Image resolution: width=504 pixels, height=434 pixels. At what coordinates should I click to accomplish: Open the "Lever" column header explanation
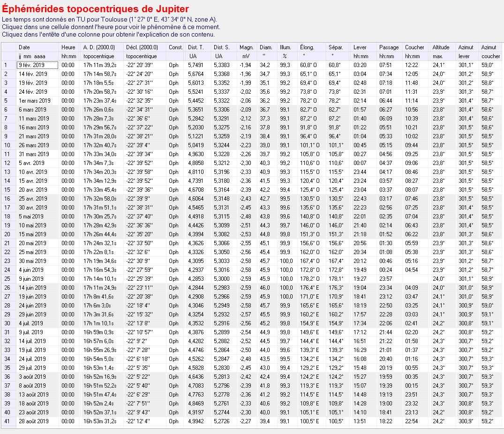coord(360,47)
